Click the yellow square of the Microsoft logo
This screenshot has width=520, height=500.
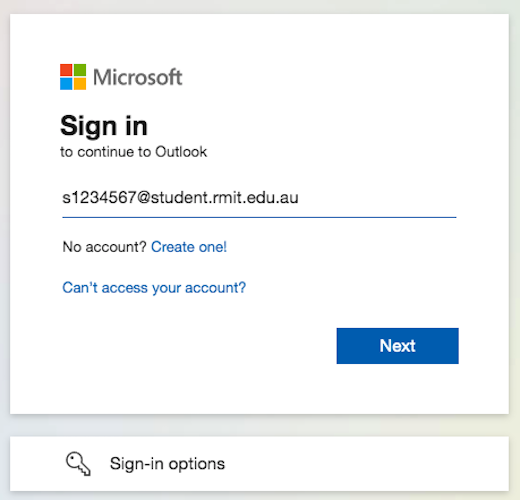coord(80,84)
